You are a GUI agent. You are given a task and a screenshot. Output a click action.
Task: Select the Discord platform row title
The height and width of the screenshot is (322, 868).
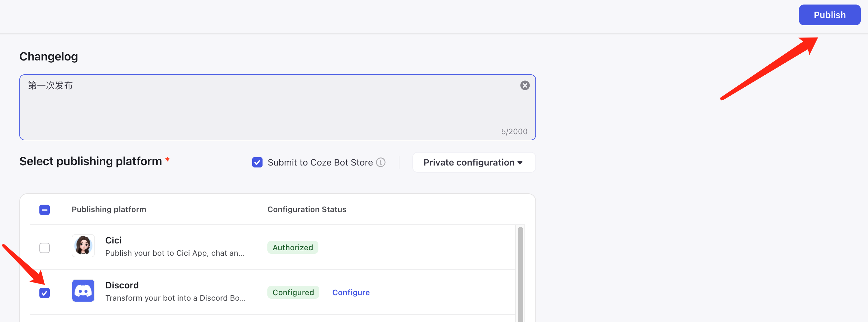click(x=122, y=285)
